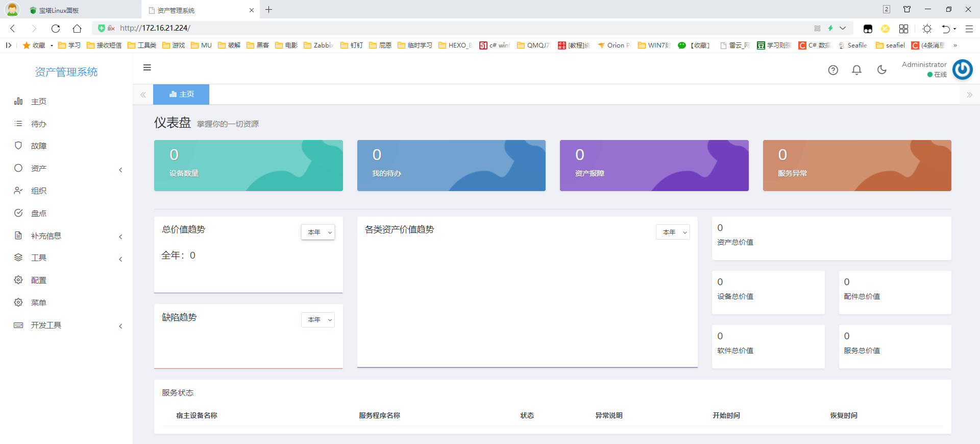This screenshot has width=980, height=444.
Task: Click the layers icon beside 工具
Action: tap(18, 258)
